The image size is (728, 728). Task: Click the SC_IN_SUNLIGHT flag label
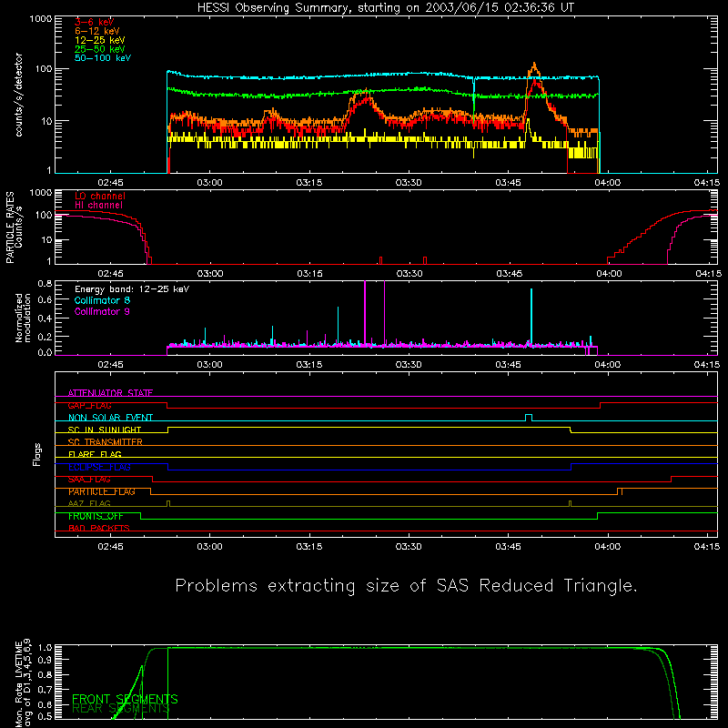pos(105,430)
